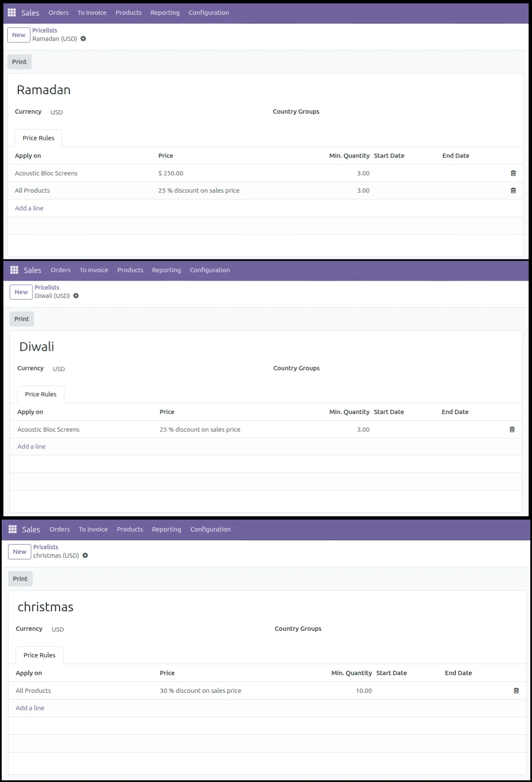Click New button on Ramadan pricelist
Image resolution: width=532 pixels, height=782 pixels.
[19, 35]
